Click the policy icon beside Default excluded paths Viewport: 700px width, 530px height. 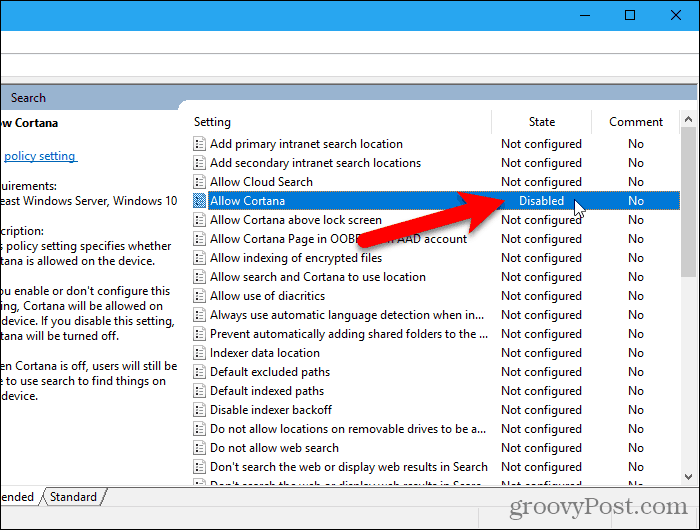coord(199,372)
